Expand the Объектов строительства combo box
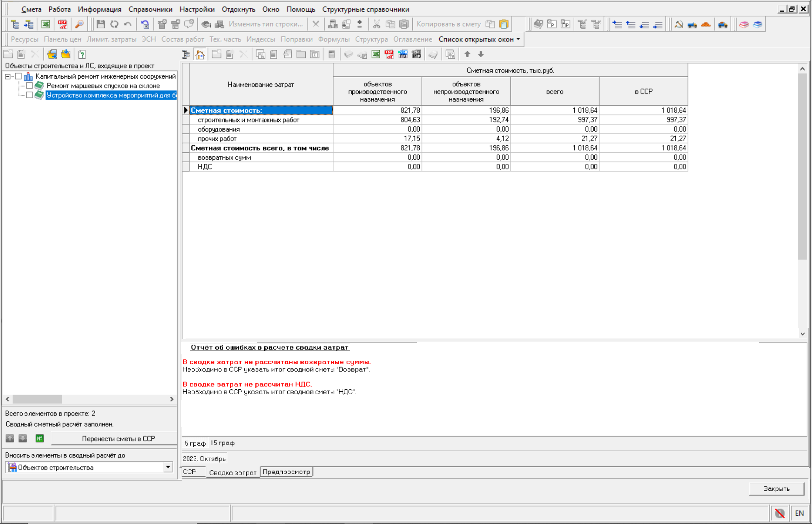Viewport: 812px width, 524px height. (168, 467)
